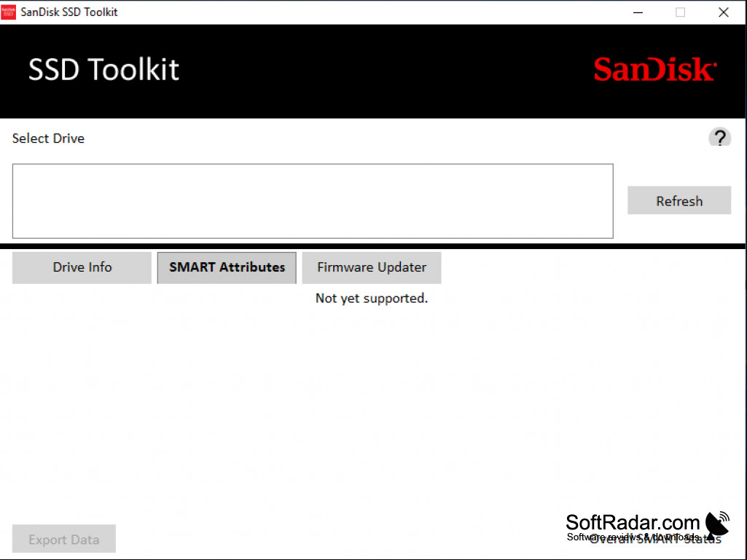Maximize the SanDisk SSD Toolkit window
The height and width of the screenshot is (560, 747).
pos(680,12)
